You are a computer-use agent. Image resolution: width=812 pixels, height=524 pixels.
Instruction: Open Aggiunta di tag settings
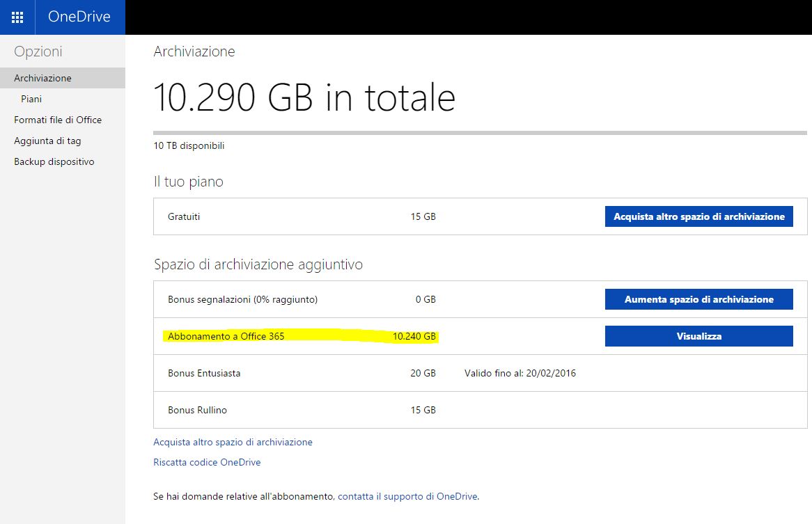[x=47, y=141]
